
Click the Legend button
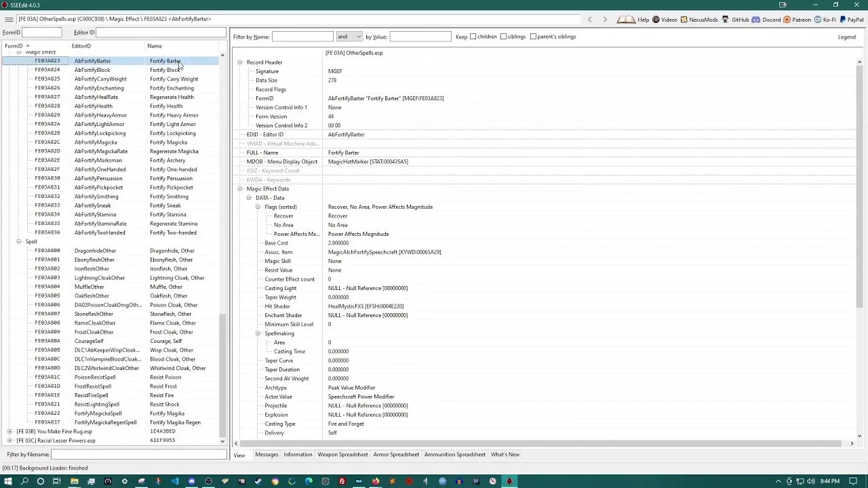tap(847, 37)
